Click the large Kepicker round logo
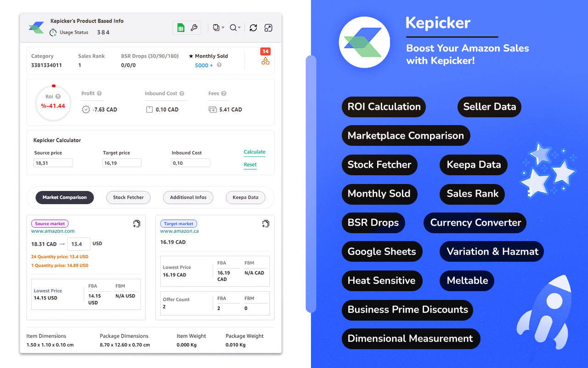The width and height of the screenshot is (588, 368). [364, 42]
